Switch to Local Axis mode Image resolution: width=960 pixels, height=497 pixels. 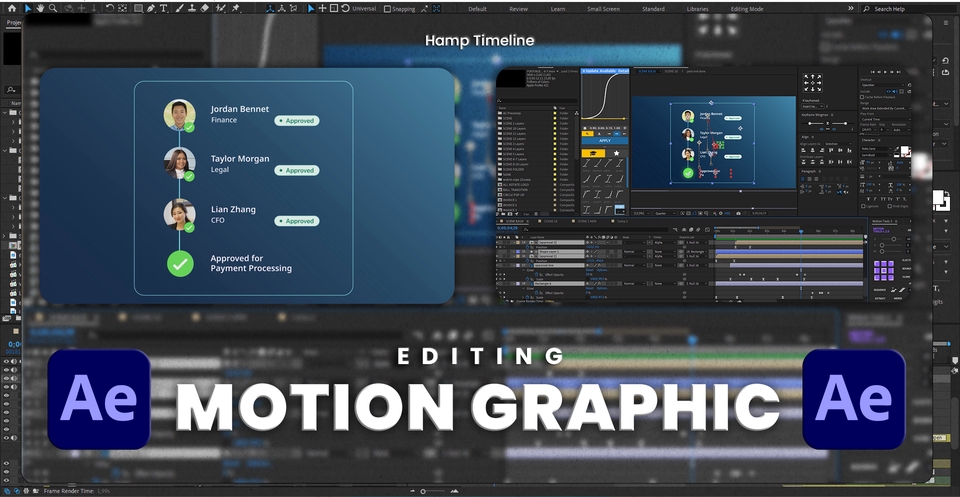[269, 9]
